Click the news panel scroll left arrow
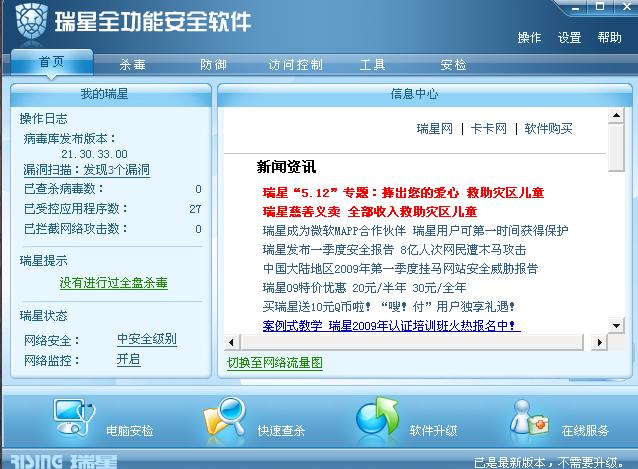Image resolution: width=638 pixels, height=469 pixels. [232, 342]
